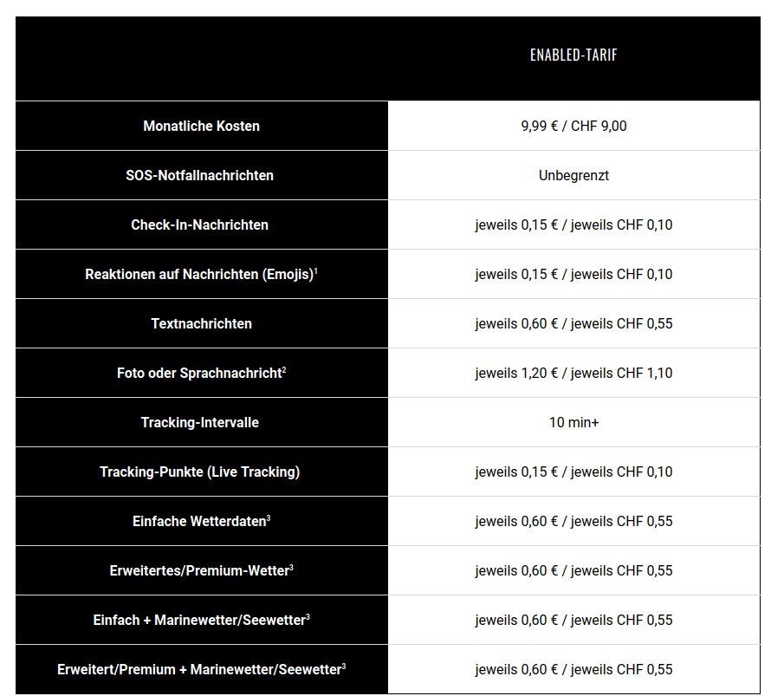Click the Foto oder Sprachnachricht label

tap(198, 374)
